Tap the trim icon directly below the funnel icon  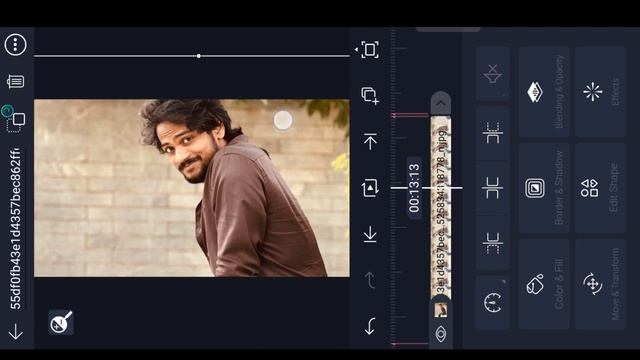[493, 133]
